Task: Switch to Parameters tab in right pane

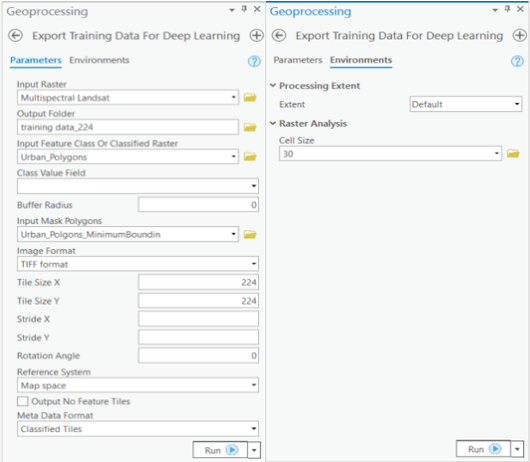Action: tap(298, 60)
